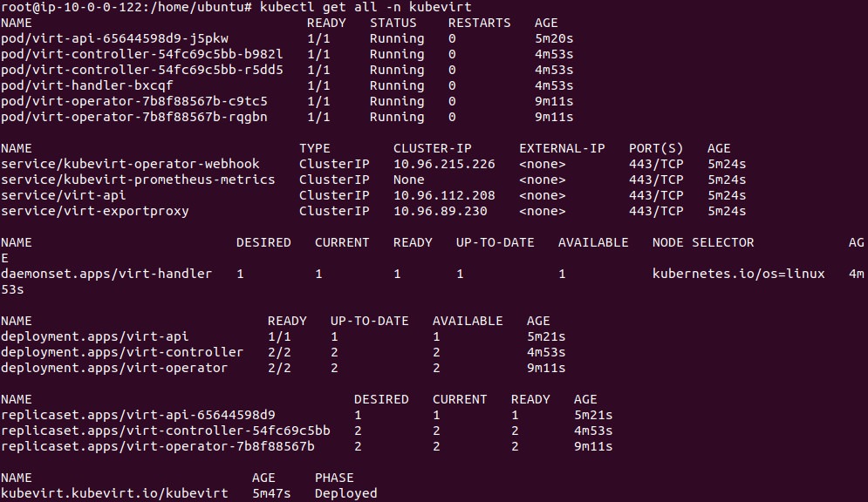
Task: Click age 4m53s of virt-controller replicaset
Action: coord(593,431)
